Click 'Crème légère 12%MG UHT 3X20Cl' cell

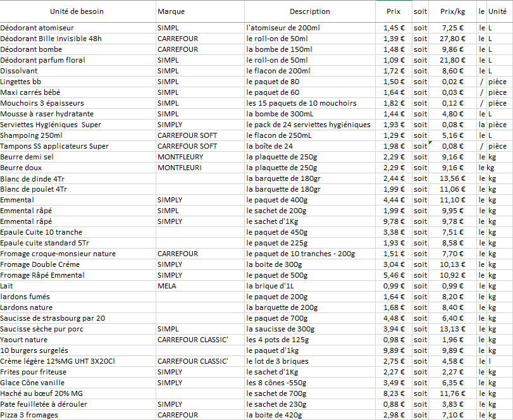point(78,361)
